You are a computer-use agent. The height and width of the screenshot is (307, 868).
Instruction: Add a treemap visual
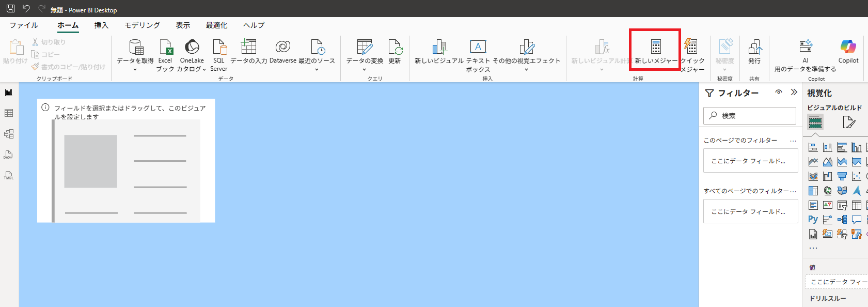(x=813, y=191)
